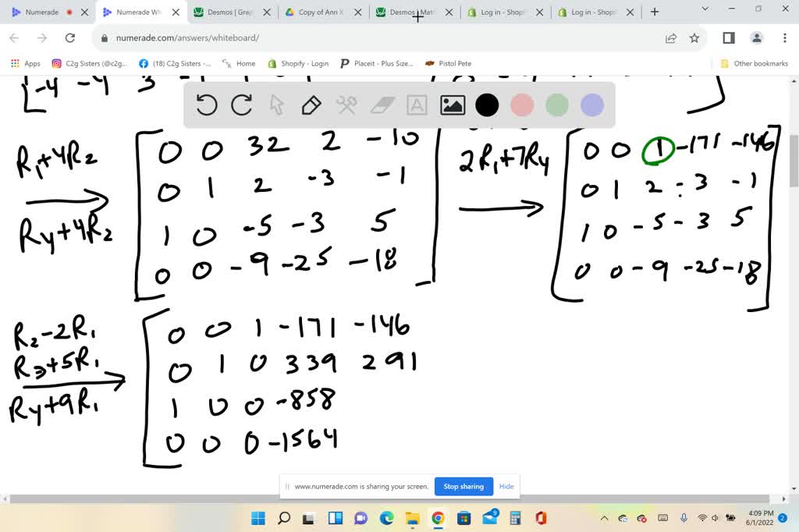Open the Chrome three-dot menu
Screen dimensions: 799x532
pyautogui.click(x=783, y=37)
